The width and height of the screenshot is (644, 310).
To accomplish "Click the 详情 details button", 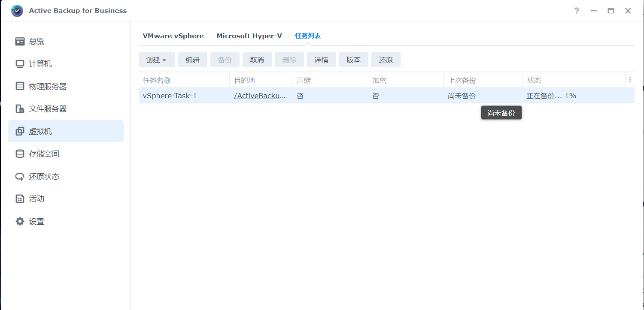I will point(322,60).
